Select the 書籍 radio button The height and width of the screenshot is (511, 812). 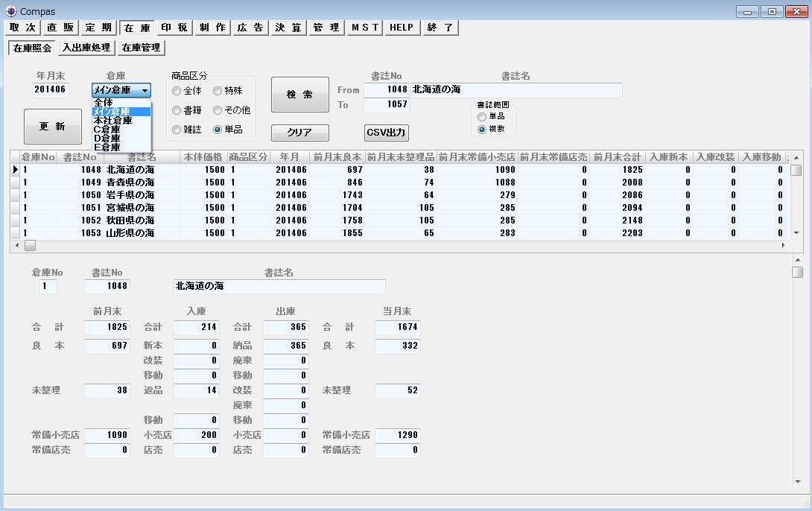coord(177,110)
